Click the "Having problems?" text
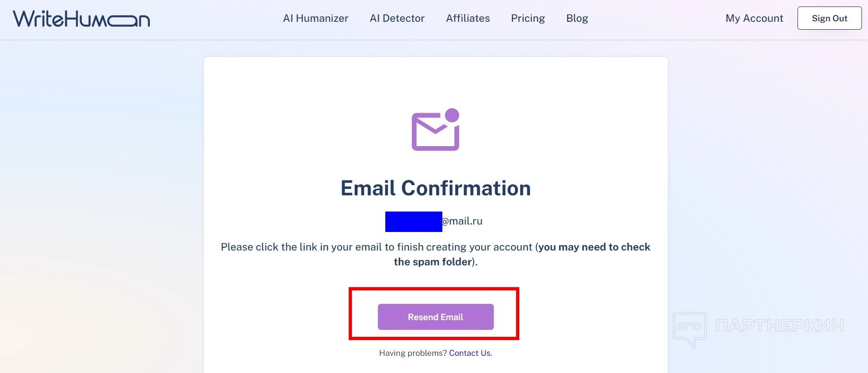Screen dimensions: 868x373 [x=413, y=353]
